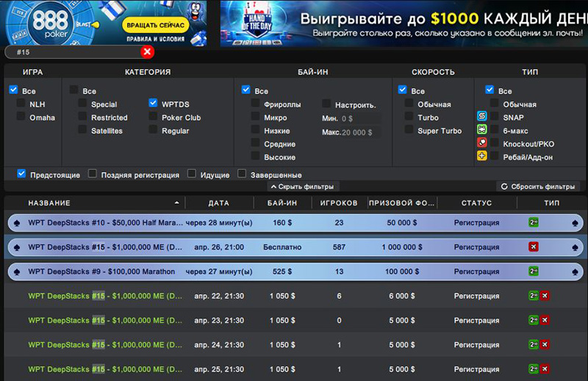
Task: Enable the Knockout/PKO type checkbox
Action: 495,143
